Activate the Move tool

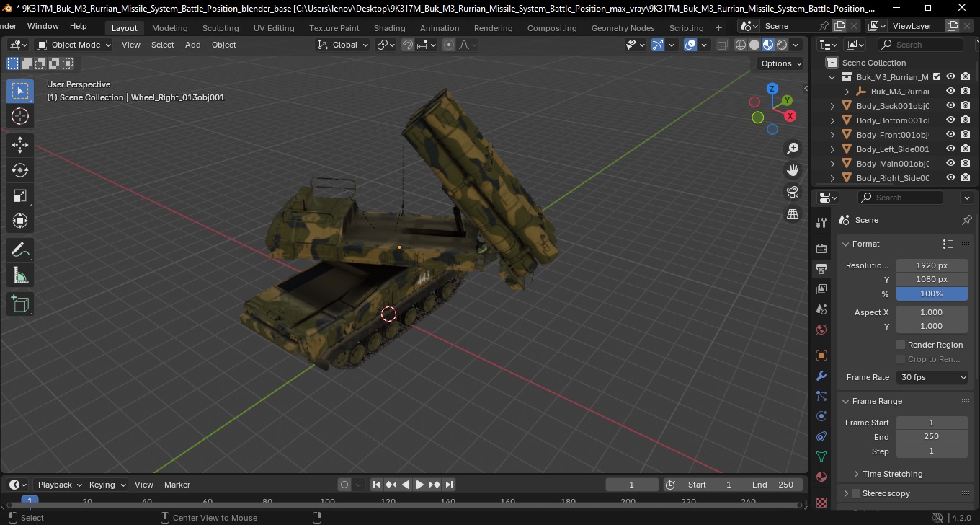(x=20, y=145)
